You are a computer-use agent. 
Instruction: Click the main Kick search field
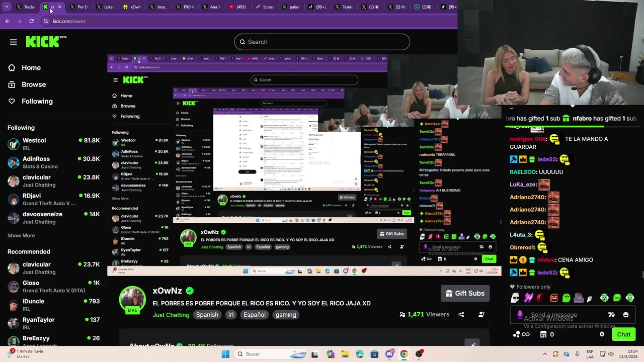[x=322, y=42]
